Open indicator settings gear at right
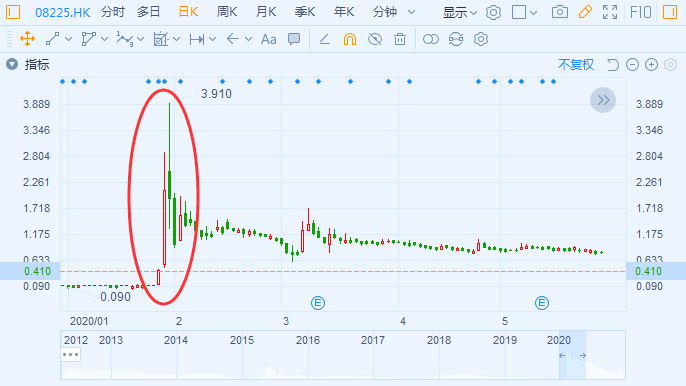686x386 pixels. 670,65
